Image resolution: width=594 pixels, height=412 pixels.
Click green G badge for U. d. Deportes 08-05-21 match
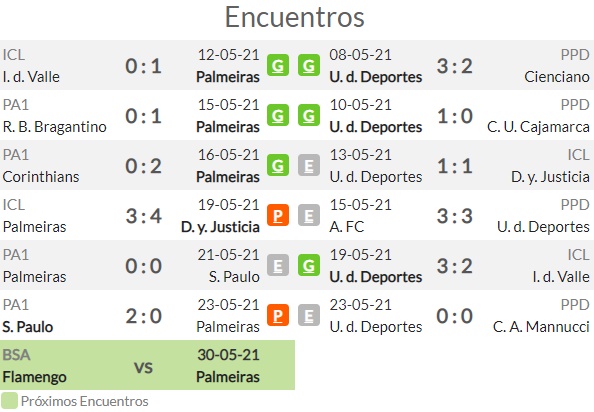click(x=309, y=65)
